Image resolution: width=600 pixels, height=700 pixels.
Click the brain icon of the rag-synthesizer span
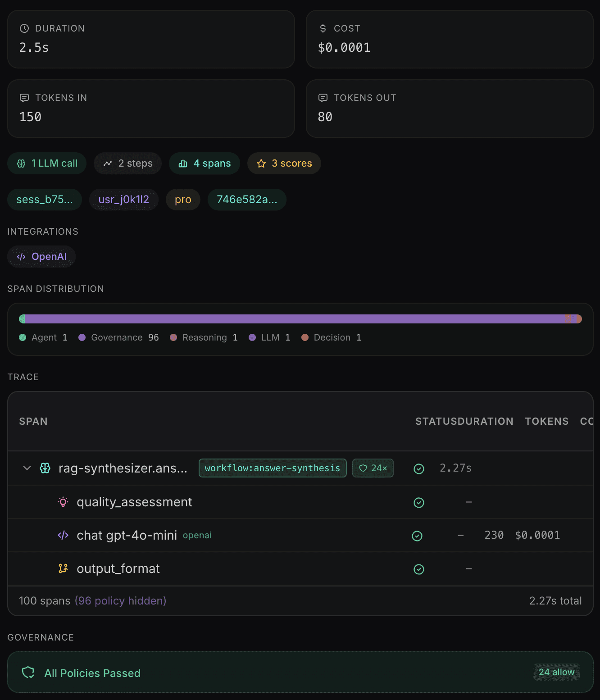click(x=45, y=468)
